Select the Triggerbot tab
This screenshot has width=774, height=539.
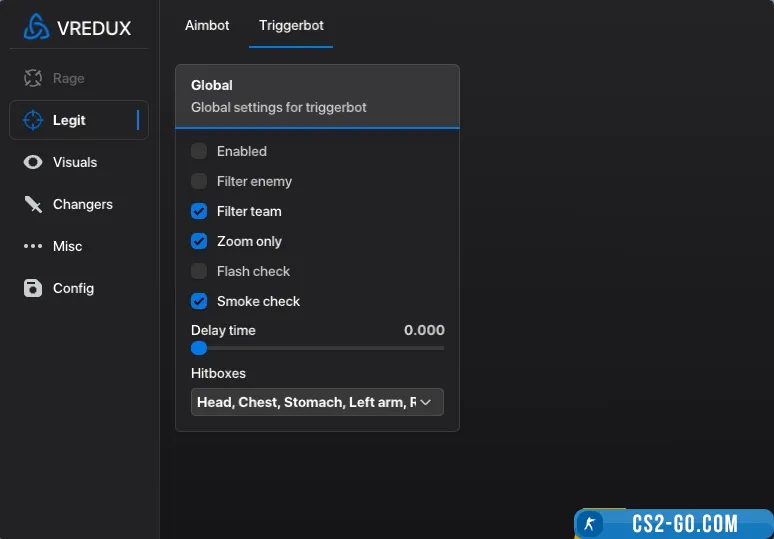[291, 25]
